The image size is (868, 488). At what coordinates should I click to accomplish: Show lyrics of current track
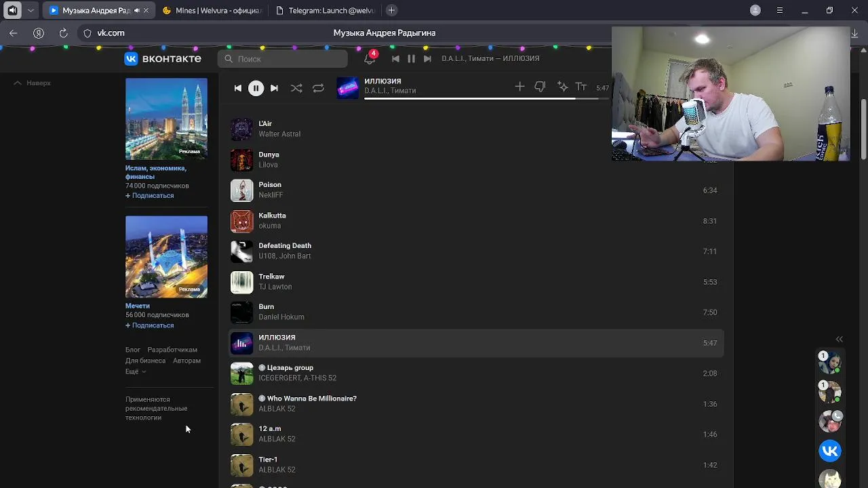(581, 87)
